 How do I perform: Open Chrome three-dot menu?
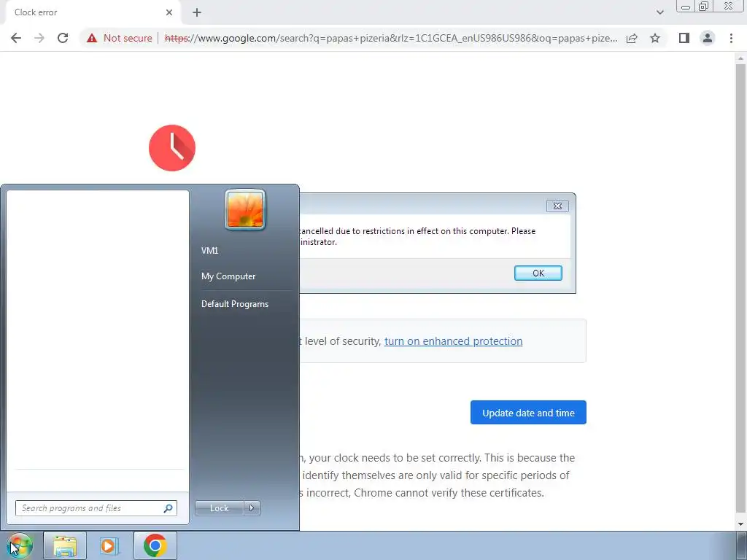(731, 38)
